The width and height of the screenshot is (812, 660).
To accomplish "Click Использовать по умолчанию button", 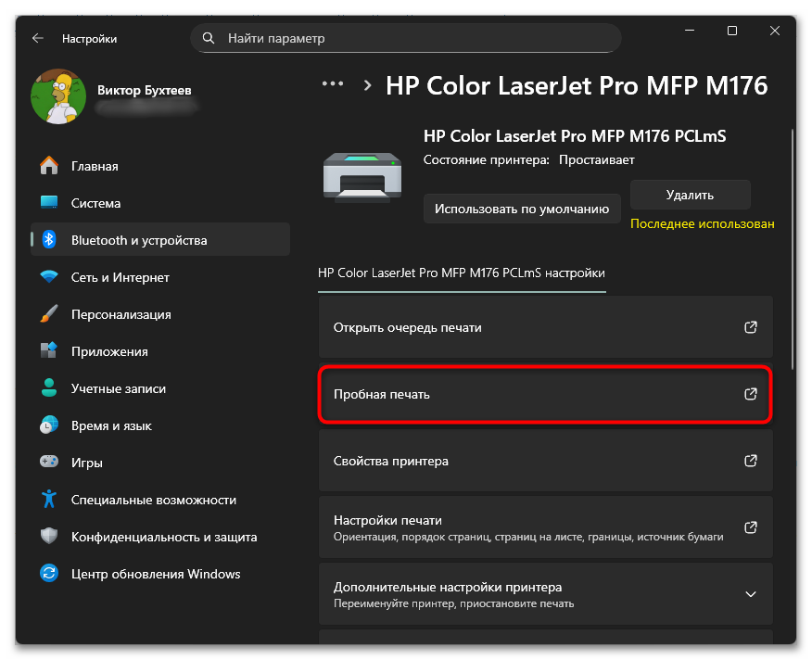I will pos(522,209).
